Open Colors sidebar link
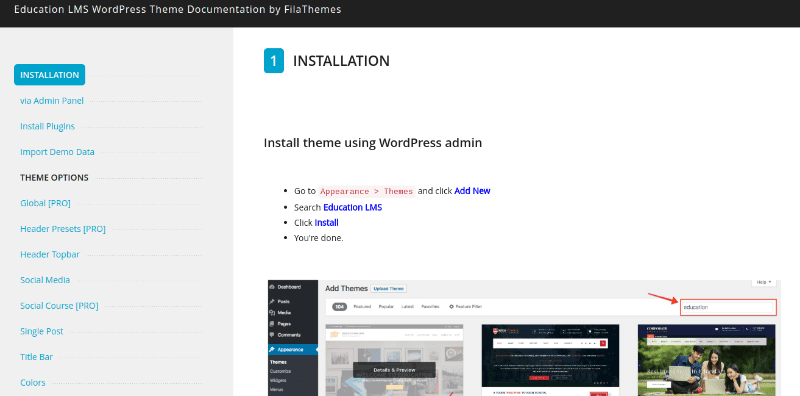The width and height of the screenshot is (800, 396). tap(33, 382)
